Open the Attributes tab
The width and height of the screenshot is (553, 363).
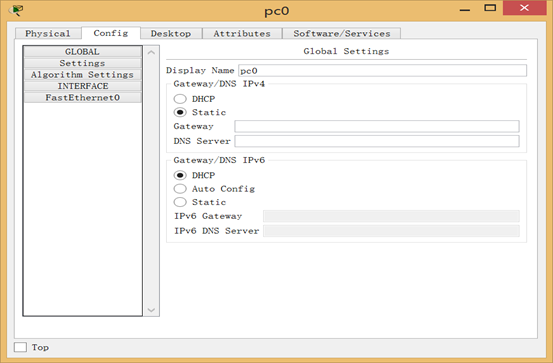point(242,34)
